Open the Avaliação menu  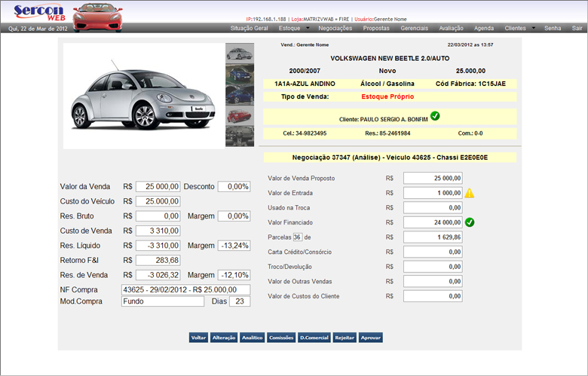click(451, 28)
